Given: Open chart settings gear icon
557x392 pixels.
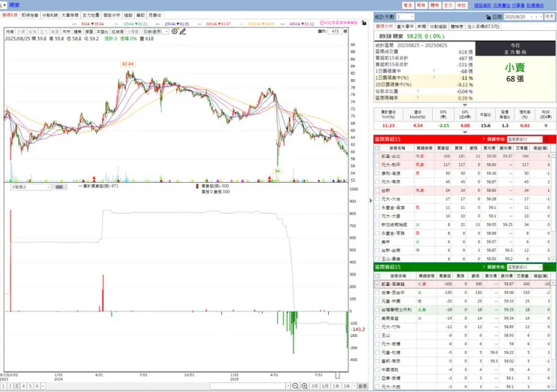Looking at the screenshot, I should coord(175,32).
